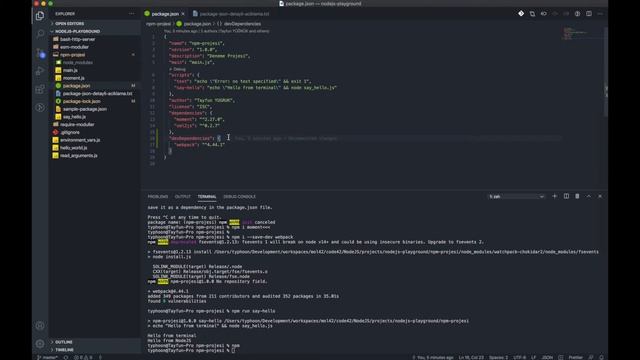
Task: Open the Problems panel tab
Action: [x=158, y=196]
